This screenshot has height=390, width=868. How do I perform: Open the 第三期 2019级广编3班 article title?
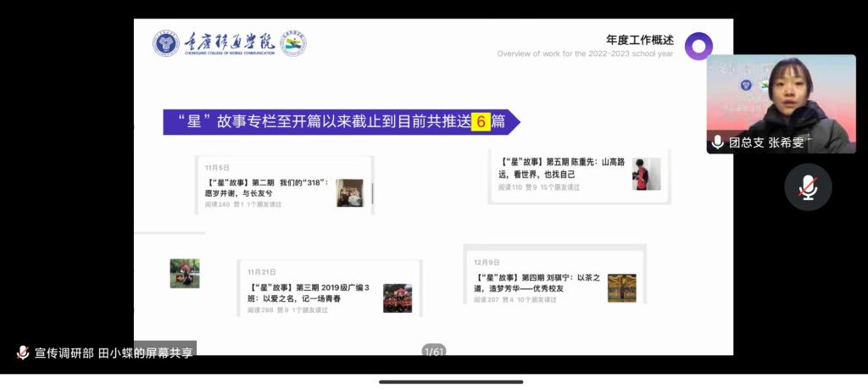(x=309, y=293)
